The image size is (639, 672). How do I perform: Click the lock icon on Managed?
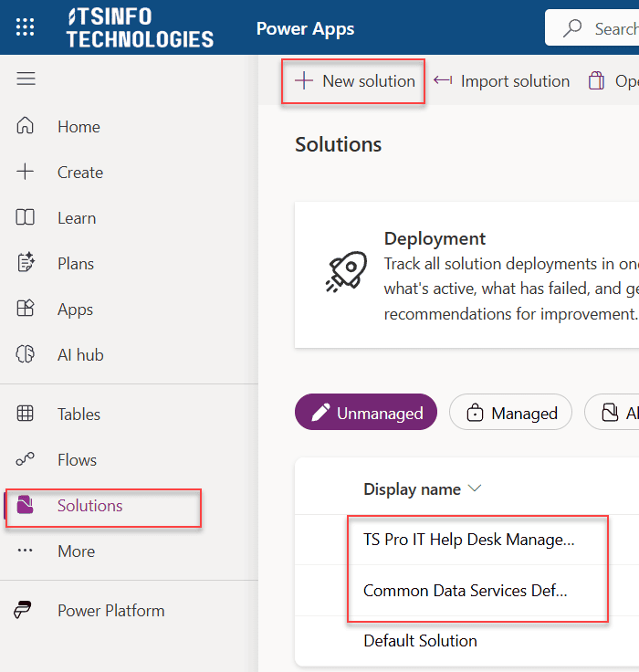click(475, 413)
